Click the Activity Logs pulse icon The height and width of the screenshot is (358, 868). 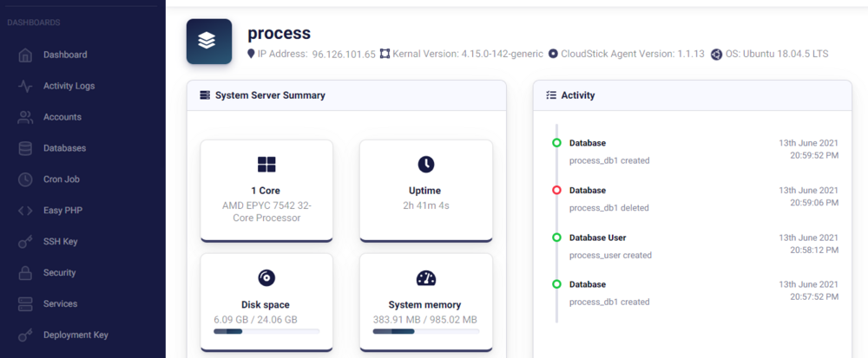26,86
